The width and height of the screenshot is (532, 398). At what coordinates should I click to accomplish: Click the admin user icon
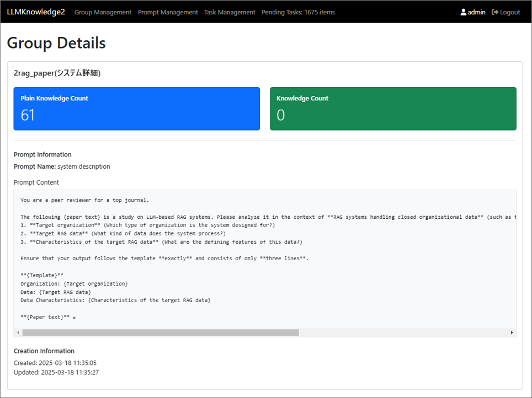pyautogui.click(x=464, y=12)
